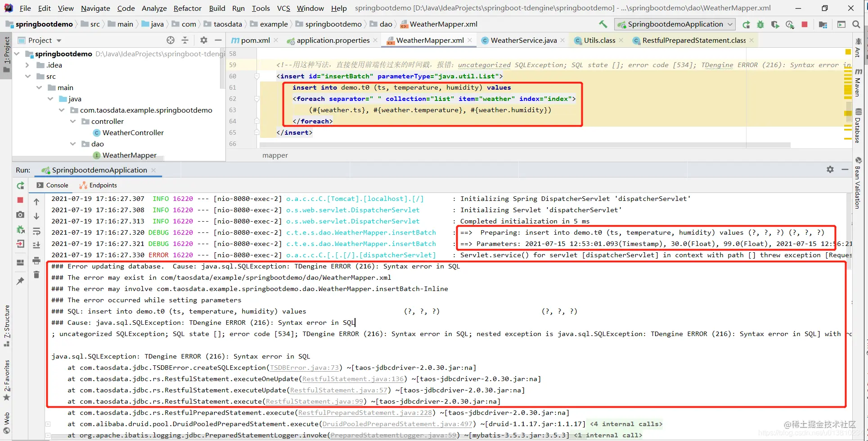
Task: Rerun SpringbootdemoApplication from the run panel
Action: tap(20, 186)
